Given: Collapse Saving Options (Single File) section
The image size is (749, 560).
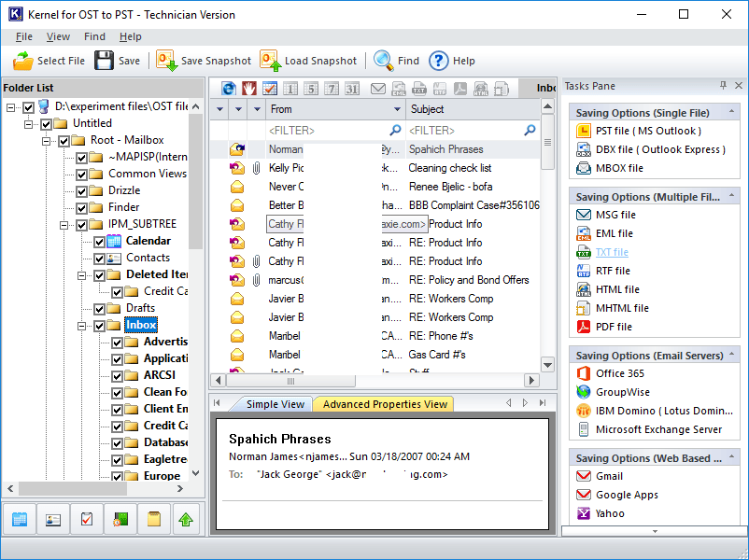Looking at the screenshot, I should [x=731, y=112].
